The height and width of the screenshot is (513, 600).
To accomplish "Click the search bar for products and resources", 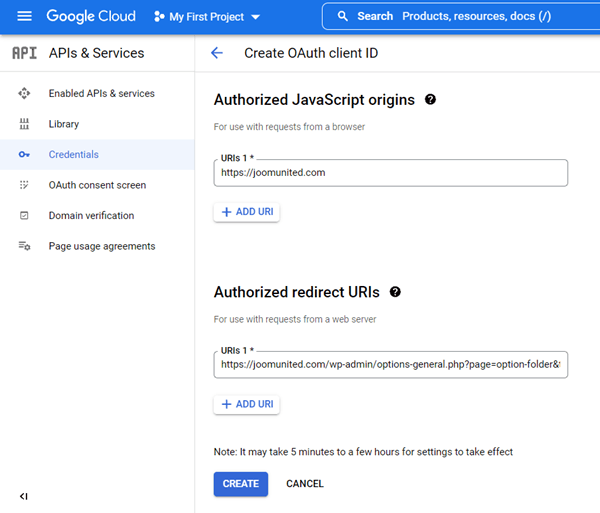I will [x=470, y=17].
